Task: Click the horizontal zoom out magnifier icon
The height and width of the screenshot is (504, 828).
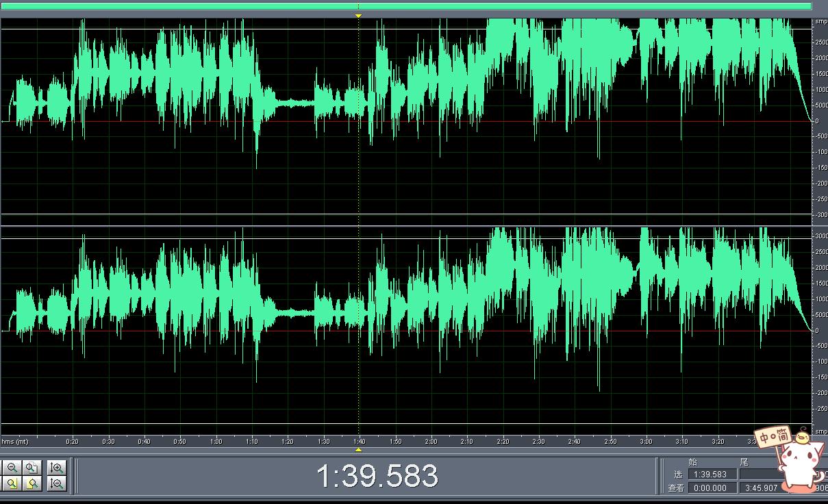Action: pyautogui.click(x=12, y=468)
